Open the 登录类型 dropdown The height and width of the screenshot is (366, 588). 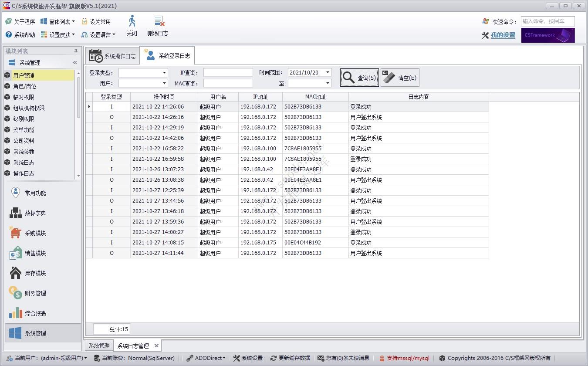163,72
